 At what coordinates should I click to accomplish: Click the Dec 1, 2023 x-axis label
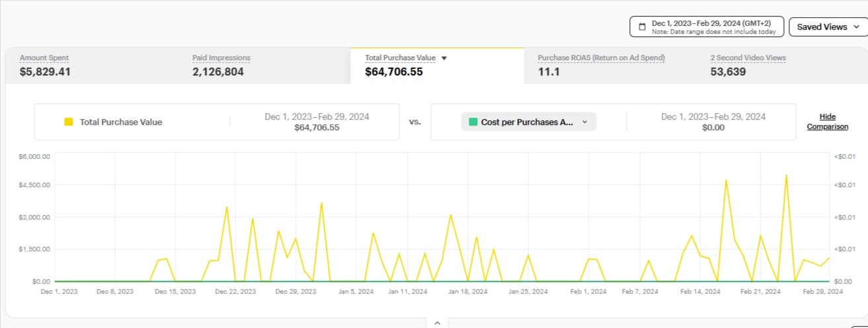[x=59, y=292]
